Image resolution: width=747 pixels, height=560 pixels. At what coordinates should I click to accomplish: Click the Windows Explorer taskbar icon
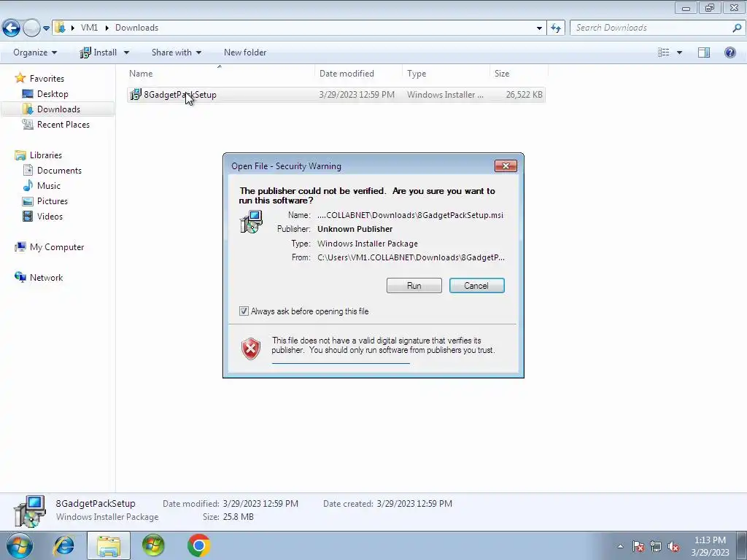click(108, 545)
